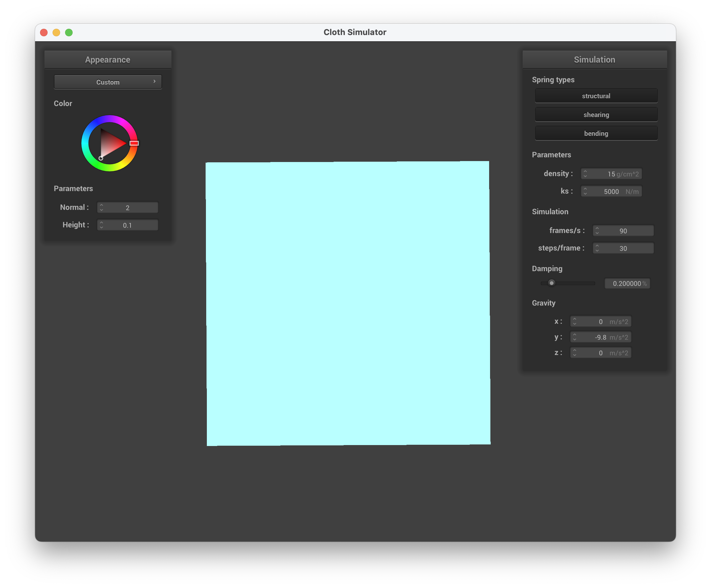This screenshot has width=711, height=588.
Task: Click the Height value stepper arrows
Action: [101, 225]
